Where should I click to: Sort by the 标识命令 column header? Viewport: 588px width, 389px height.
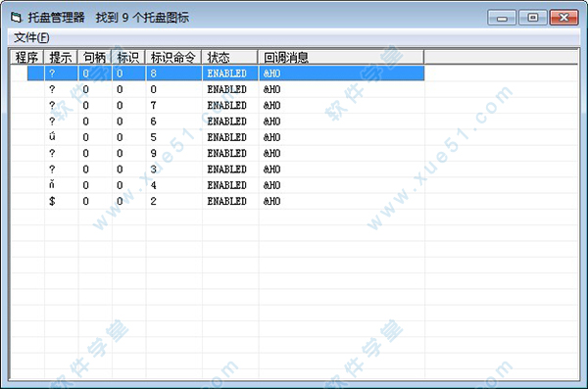173,58
